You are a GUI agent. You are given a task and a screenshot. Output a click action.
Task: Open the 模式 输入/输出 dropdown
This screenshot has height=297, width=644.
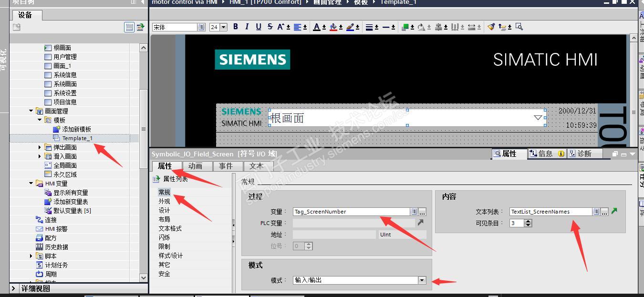(x=422, y=280)
